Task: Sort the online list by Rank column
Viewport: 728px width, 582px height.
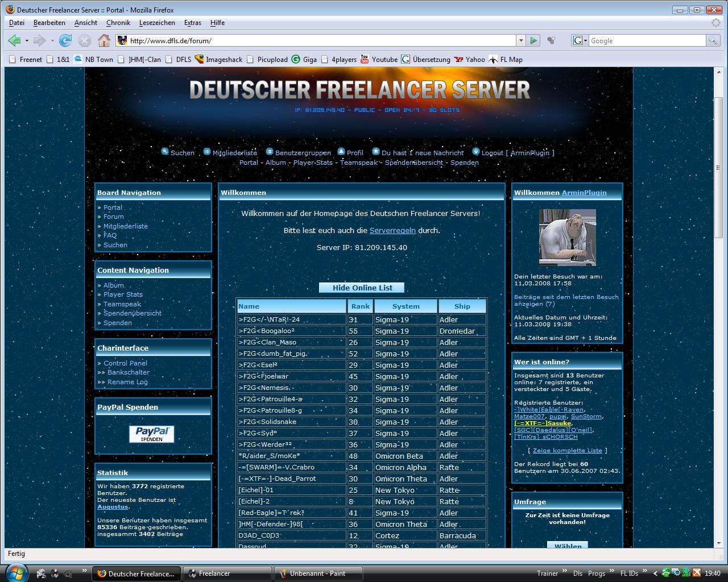Action: [360, 306]
